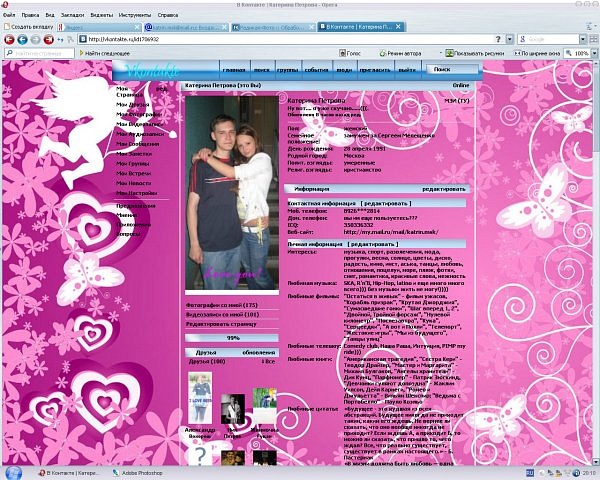The height and width of the screenshot is (480, 600).
Task: Open the Google search engine dropdown
Action: coord(583,39)
